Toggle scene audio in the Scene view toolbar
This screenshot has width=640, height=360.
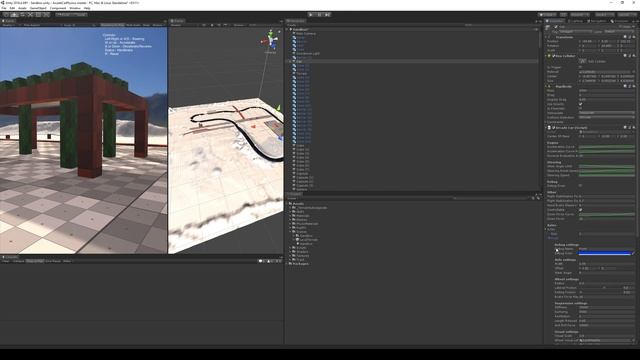coord(219,25)
